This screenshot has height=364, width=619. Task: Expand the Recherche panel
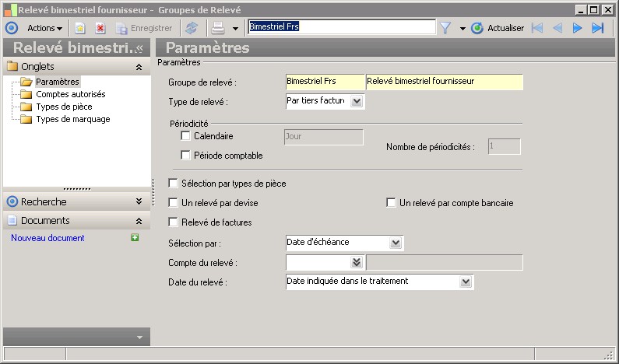pos(139,201)
